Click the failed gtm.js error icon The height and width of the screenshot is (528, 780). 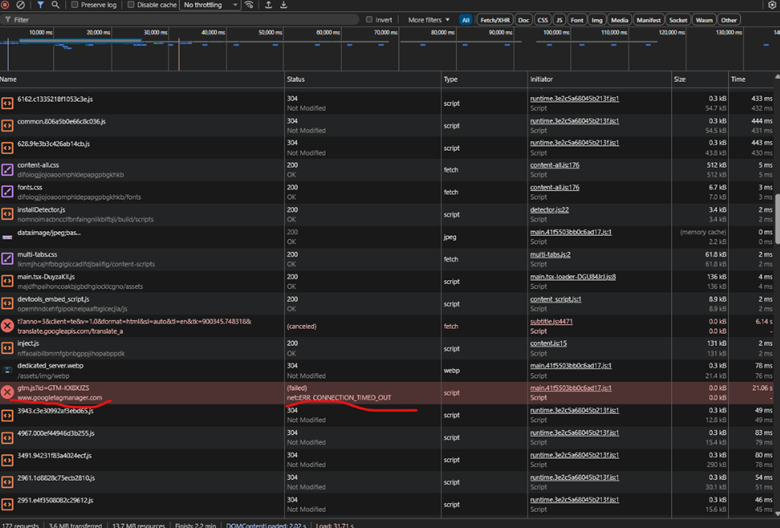7,392
